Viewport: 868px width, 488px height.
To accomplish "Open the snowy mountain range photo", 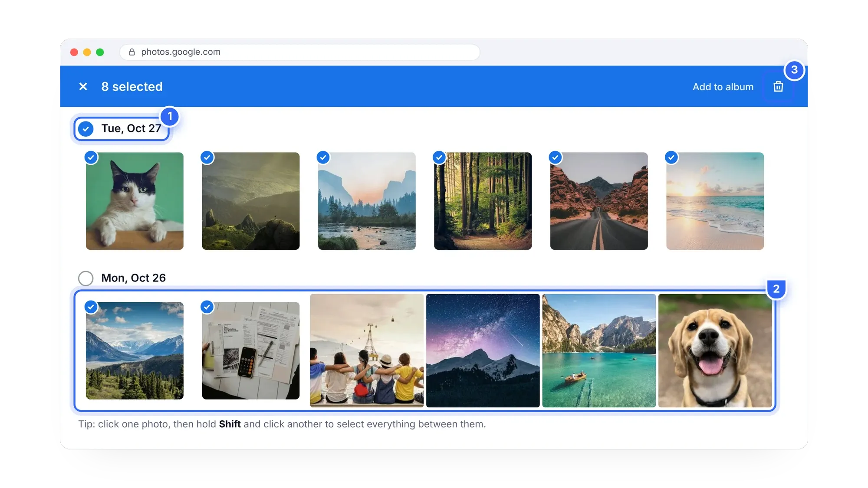I will (x=135, y=350).
